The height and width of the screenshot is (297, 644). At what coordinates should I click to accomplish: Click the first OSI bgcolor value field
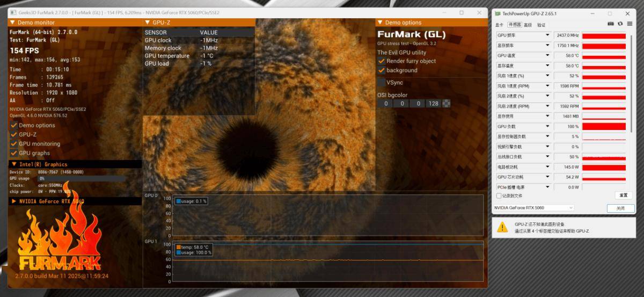pos(385,103)
